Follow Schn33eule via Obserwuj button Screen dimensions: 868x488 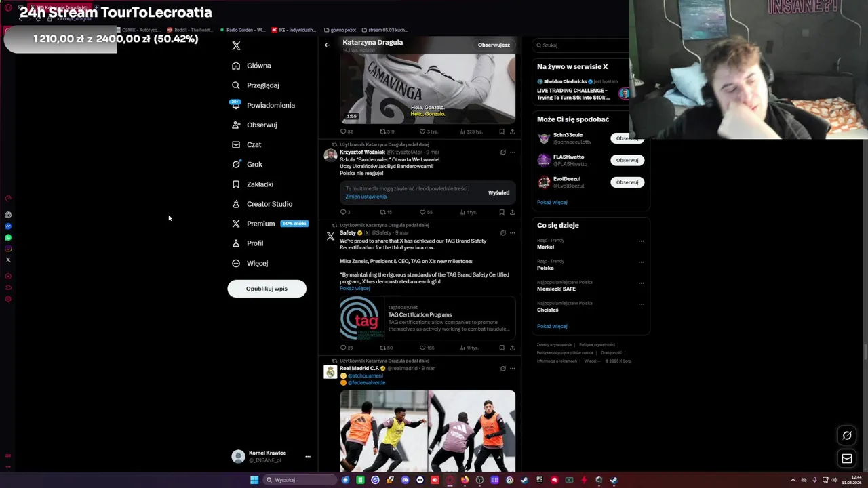point(627,138)
